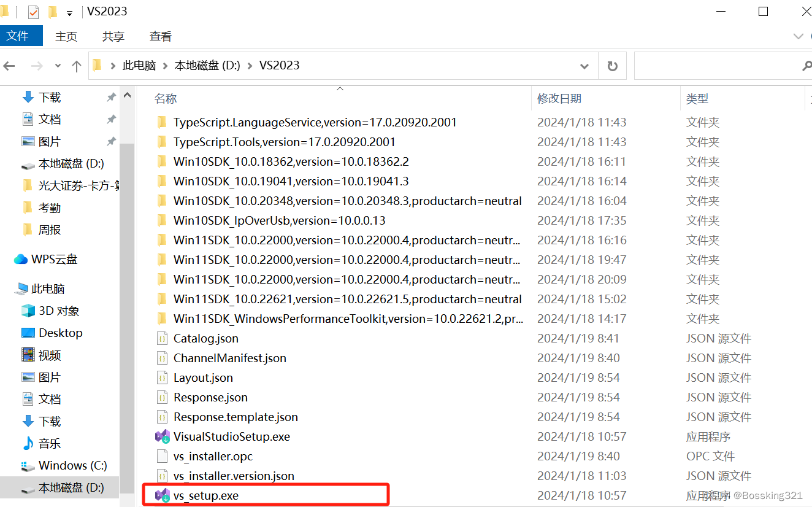Sort by the 修改日期 column header
This screenshot has height=507, width=812.
pos(559,98)
